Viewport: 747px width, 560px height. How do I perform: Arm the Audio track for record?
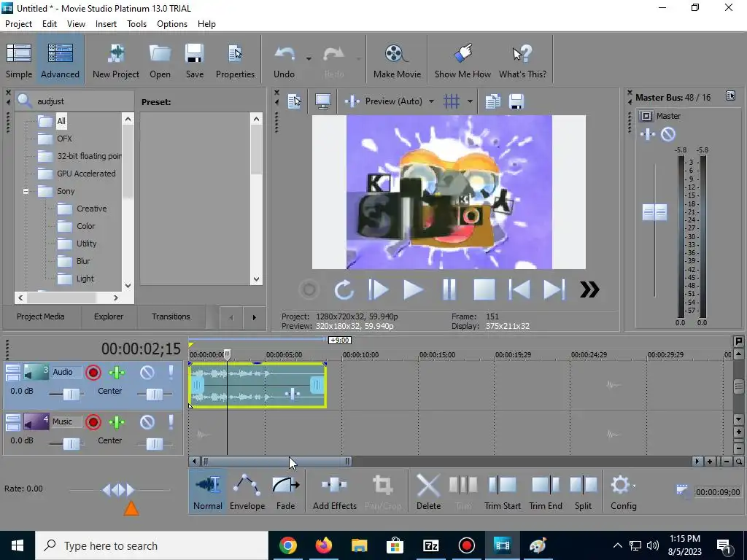(93, 373)
